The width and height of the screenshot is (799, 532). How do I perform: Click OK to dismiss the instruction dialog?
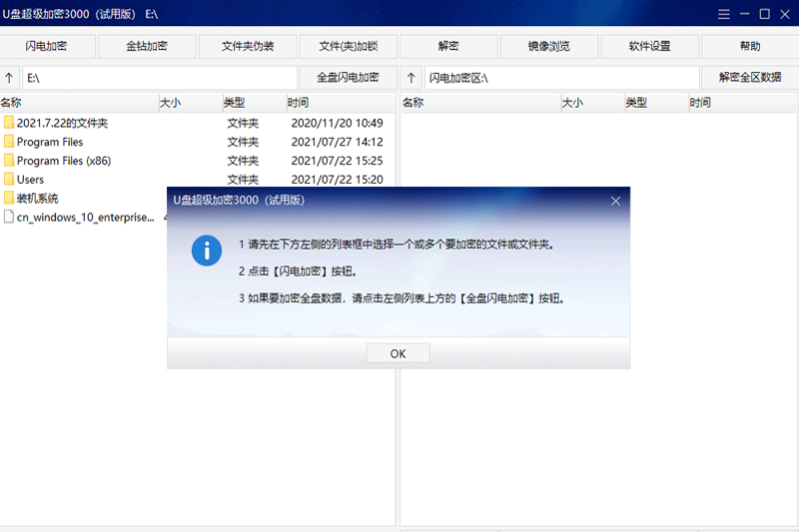[398, 353]
